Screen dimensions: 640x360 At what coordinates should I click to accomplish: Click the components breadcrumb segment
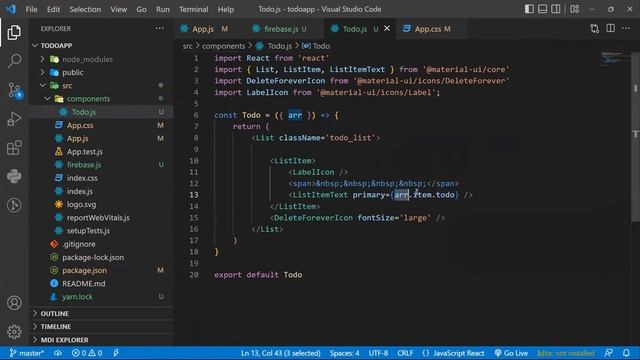[223, 46]
